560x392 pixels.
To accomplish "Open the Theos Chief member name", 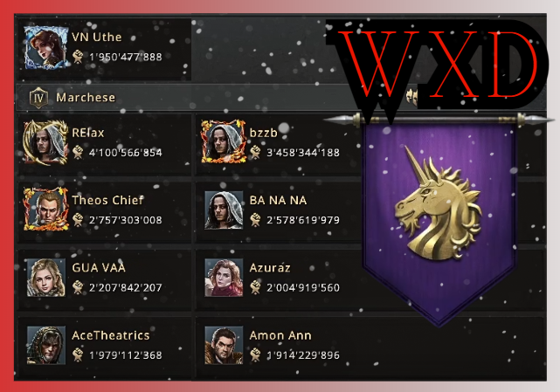I will click(107, 200).
